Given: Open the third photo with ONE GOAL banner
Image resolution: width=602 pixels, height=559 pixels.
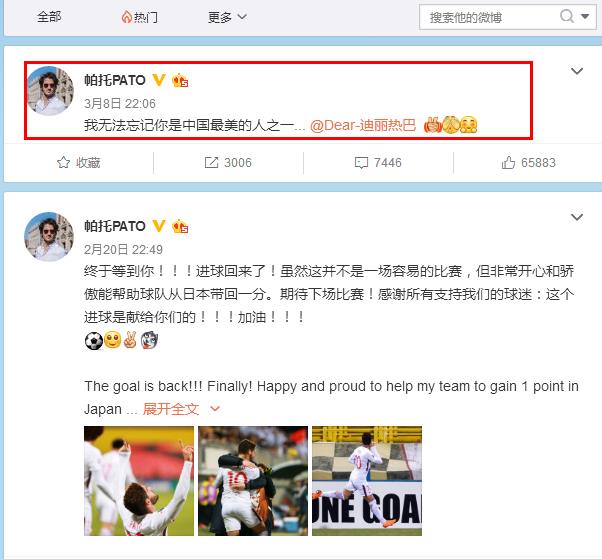Looking at the screenshot, I should (367, 481).
